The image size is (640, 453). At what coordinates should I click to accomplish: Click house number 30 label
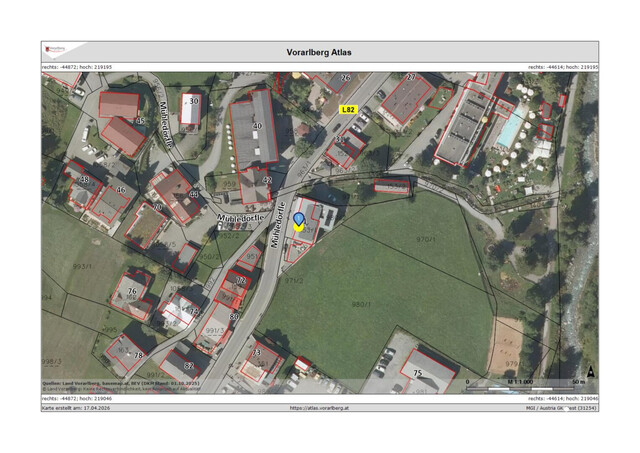193,101
